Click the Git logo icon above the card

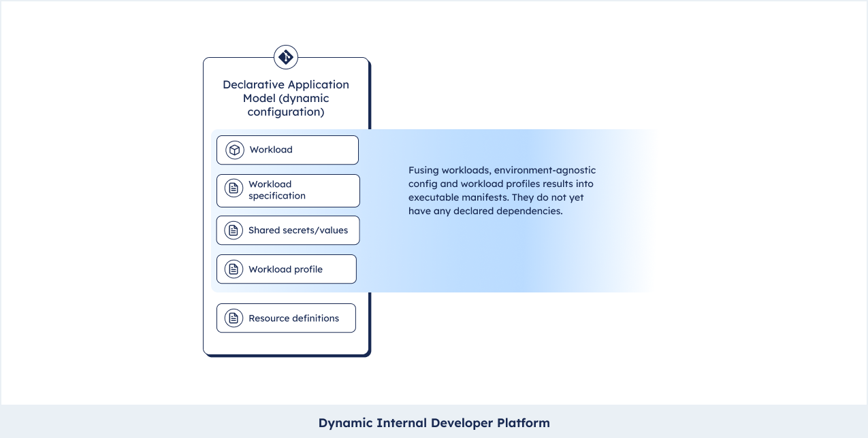pos(286,57)
